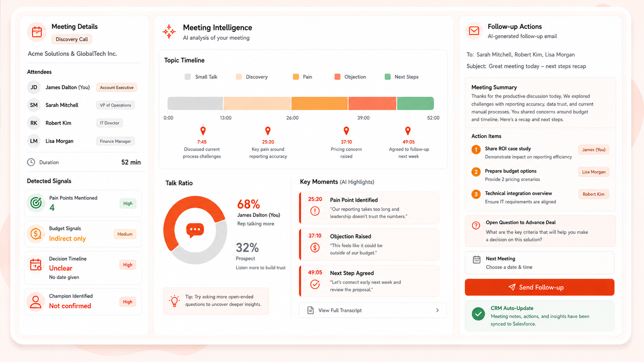
Task: Click the gray Small Talk timeline segment
Action: click(195, 103)
